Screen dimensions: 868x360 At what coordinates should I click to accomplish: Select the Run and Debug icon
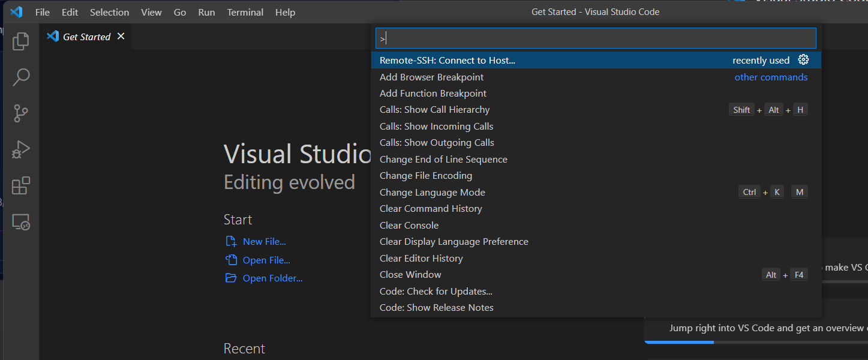[21, 149]
